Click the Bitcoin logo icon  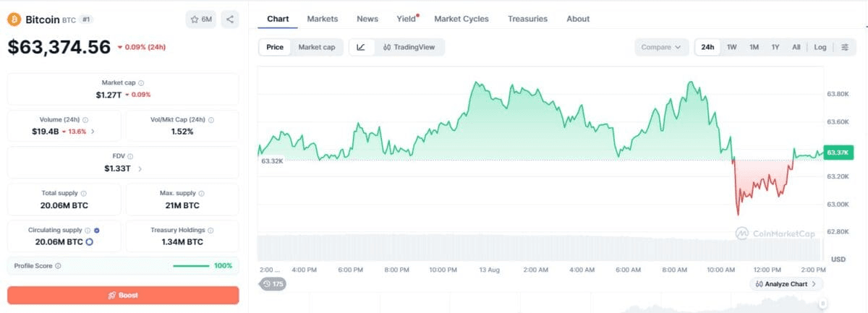click(14, 20)
